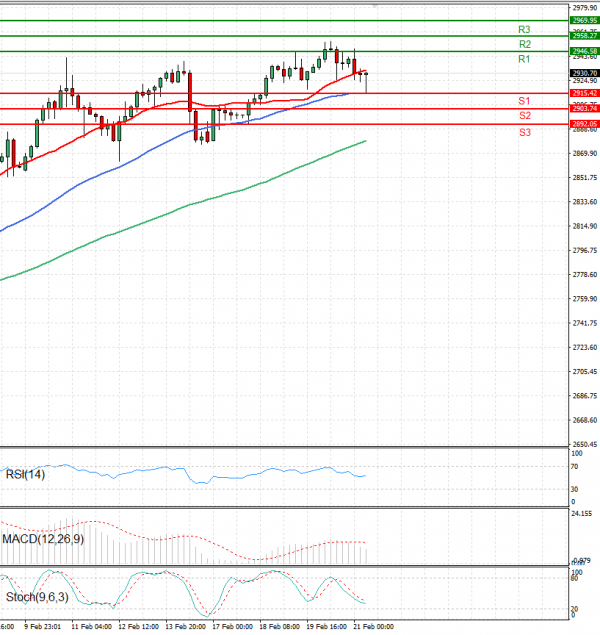Click the RSI 30 level label
The width and height of the screenshot is (600, 635).
(574, 489)
